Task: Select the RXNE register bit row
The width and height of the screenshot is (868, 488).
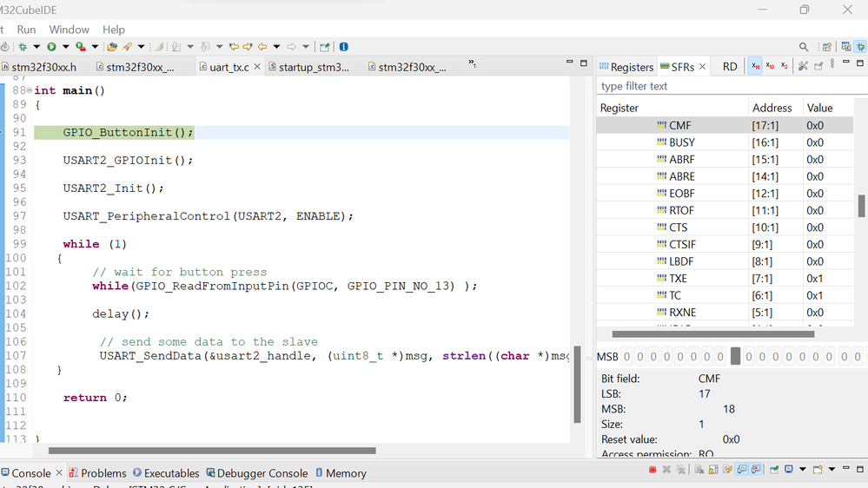Action: click(x=725, y=312)
